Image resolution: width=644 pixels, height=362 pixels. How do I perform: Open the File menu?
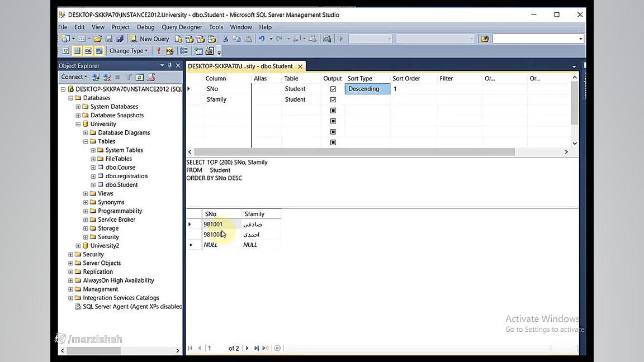[x=63, y=27]
